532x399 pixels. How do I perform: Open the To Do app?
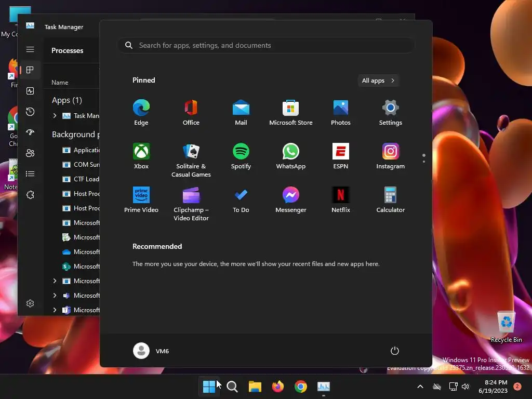coord(241,200)
